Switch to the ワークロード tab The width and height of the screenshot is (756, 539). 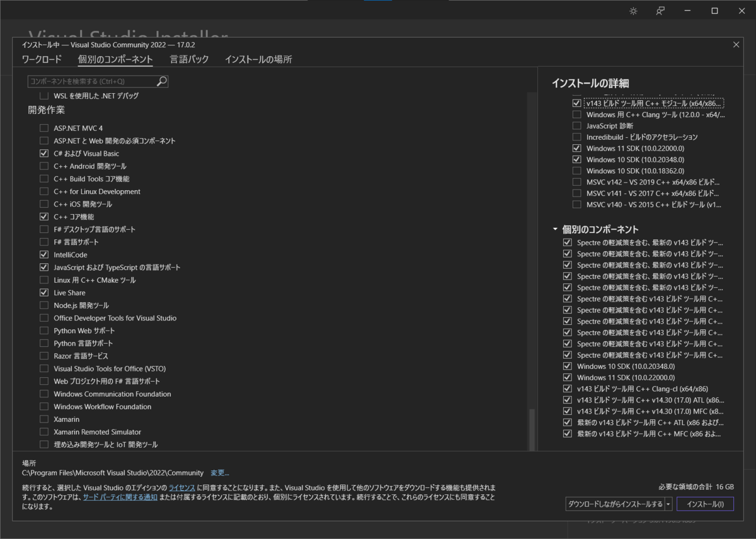coord(42,59)
